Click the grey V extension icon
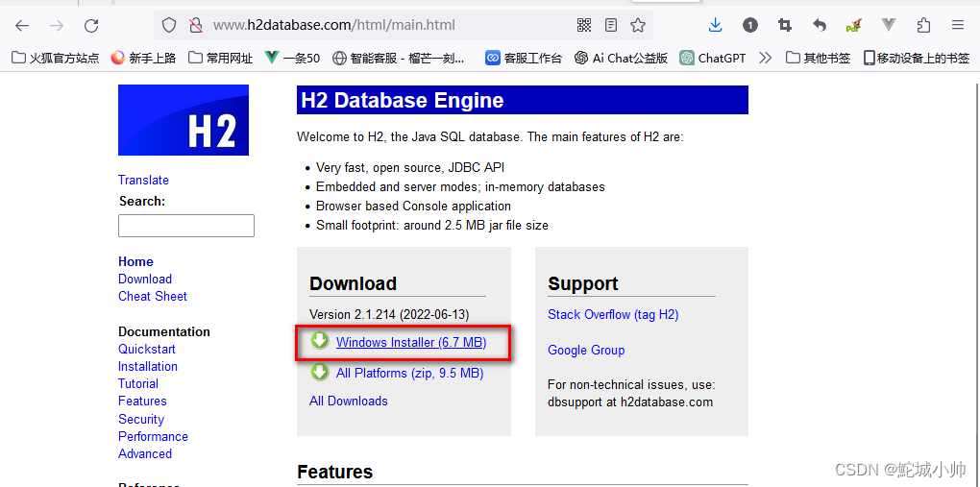The image size is (980, 487). [x=889, y=25]
